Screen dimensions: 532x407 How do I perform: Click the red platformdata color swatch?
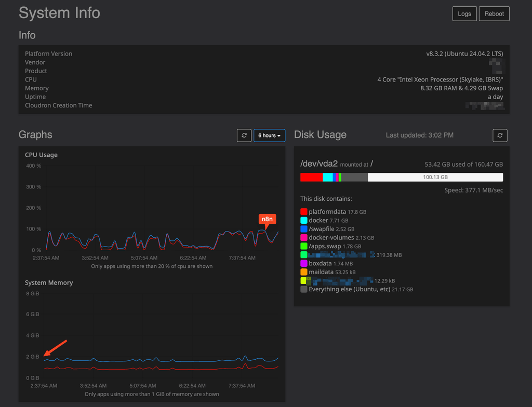(303, 212)
